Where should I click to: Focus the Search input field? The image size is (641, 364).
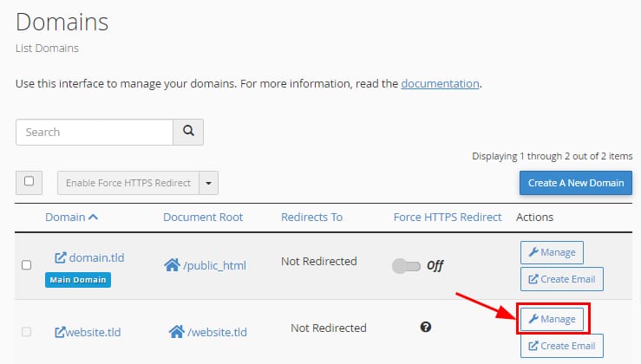(95, 133)
